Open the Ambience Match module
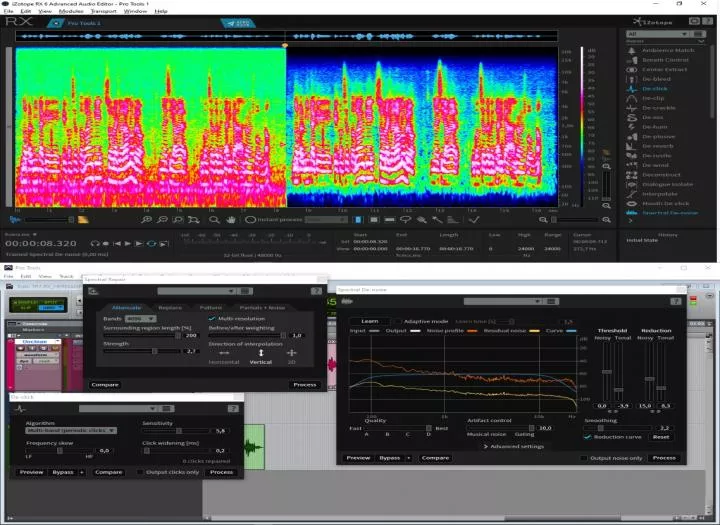 pyautogui.click(x=668, y=50)
